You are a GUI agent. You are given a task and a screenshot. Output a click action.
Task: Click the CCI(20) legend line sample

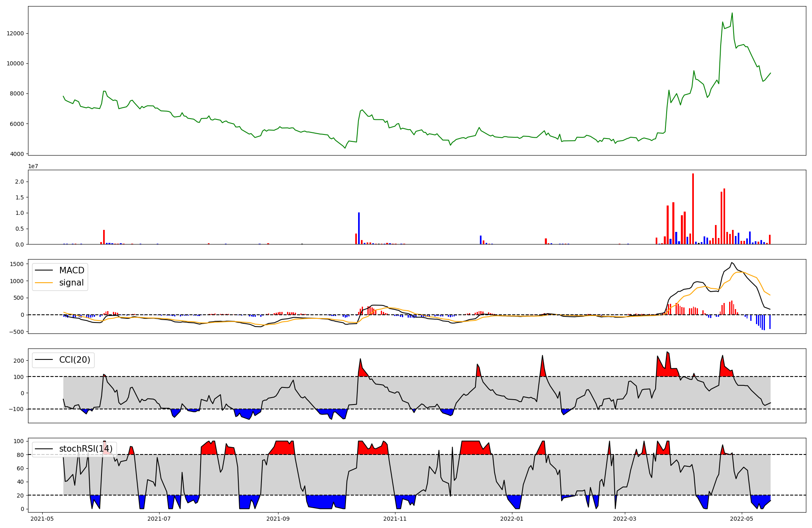44,360
